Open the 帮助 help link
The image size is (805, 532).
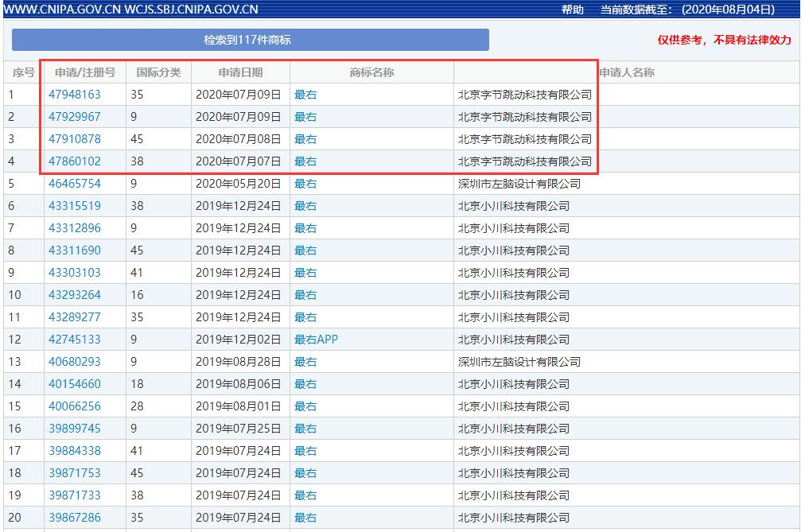(566, 10)
